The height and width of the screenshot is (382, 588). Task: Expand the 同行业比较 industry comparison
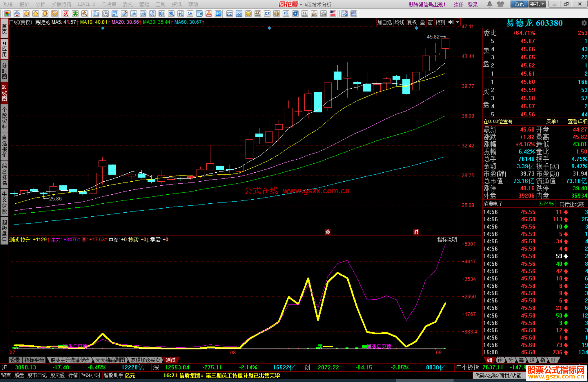(572, 204)
